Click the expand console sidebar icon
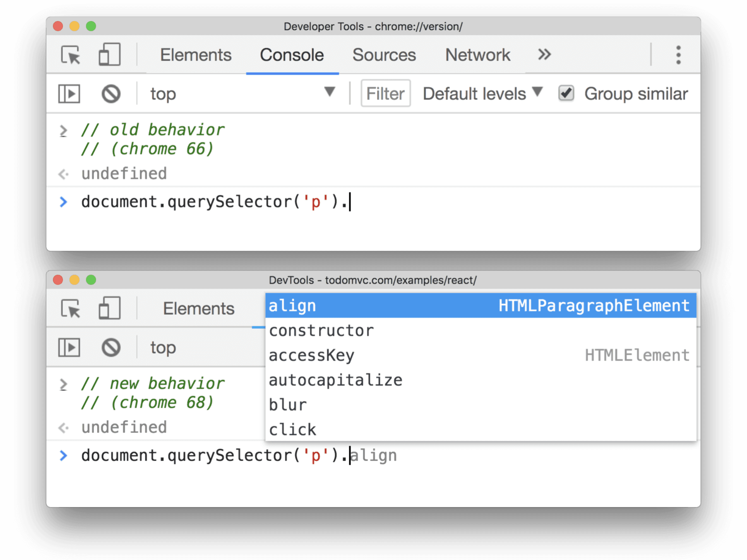The height and width of the screenshot is (560, 747). pos(69,93)
